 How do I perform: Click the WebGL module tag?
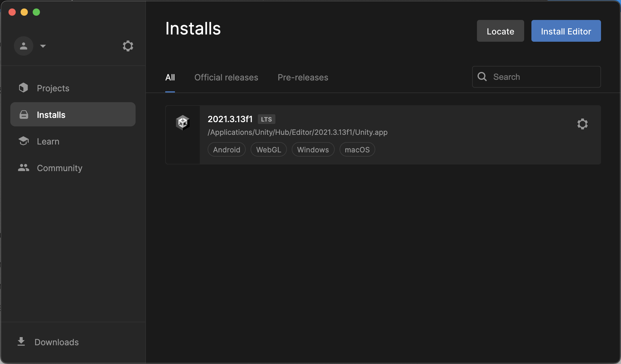[x=268, y=150]
